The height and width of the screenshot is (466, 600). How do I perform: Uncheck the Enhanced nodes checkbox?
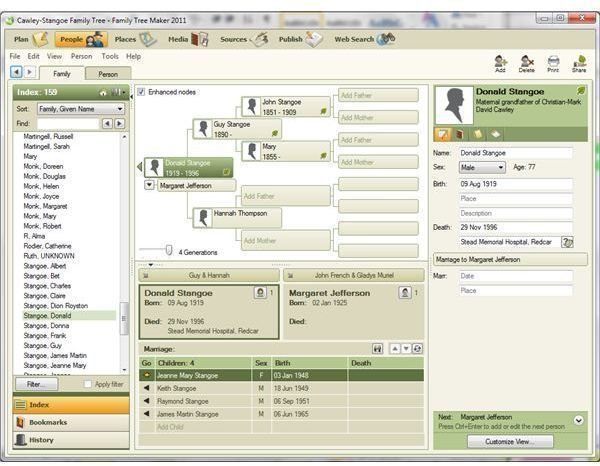[x=141, y=92]
